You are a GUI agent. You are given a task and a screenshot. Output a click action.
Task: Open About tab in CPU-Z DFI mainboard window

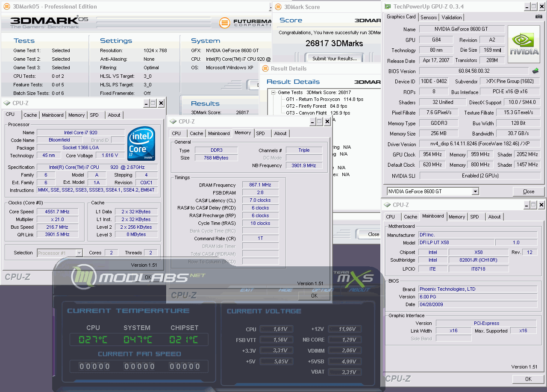coord(494,217)
